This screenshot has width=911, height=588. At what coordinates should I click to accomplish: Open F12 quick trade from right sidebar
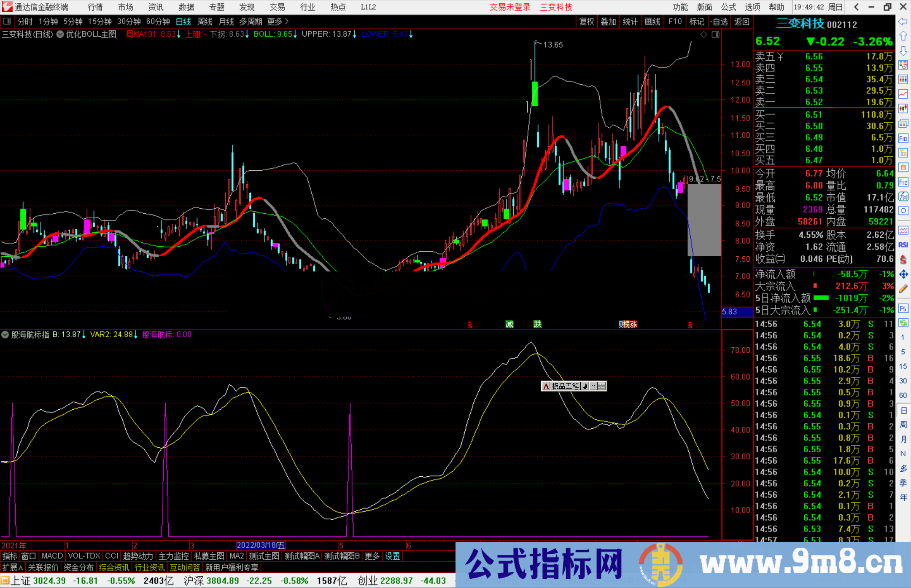coord(903,183)
